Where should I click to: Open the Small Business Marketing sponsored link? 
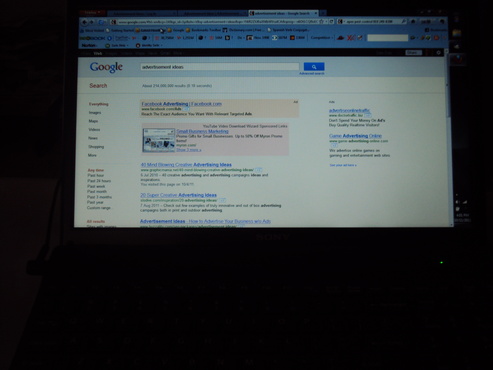[x=202, y=131]
